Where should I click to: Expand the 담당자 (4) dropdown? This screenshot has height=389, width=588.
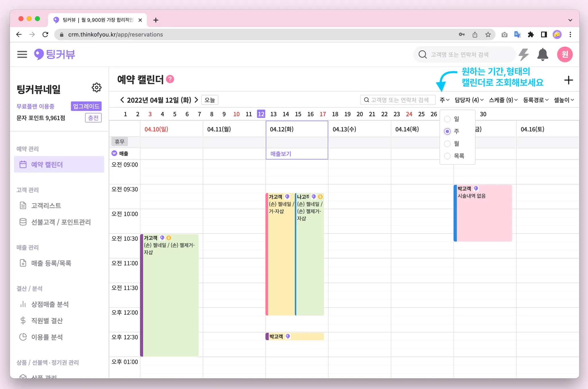point(469,100)
